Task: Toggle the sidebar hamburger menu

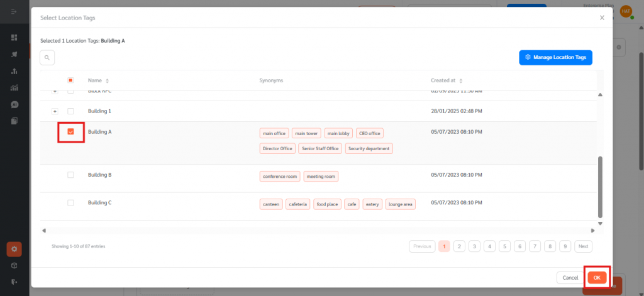Action: (x=14, y=11)
